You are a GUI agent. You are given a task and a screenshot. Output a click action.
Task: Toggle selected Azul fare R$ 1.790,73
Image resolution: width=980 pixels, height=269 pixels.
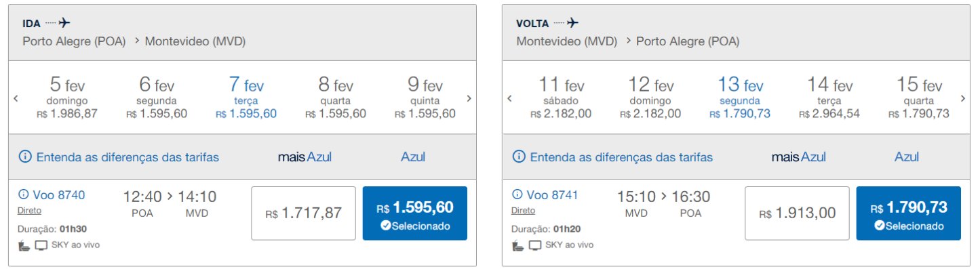909,213
